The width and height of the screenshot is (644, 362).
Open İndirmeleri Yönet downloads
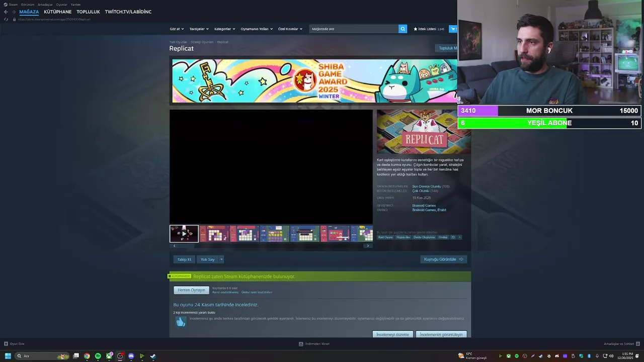[x=314, y=344]
